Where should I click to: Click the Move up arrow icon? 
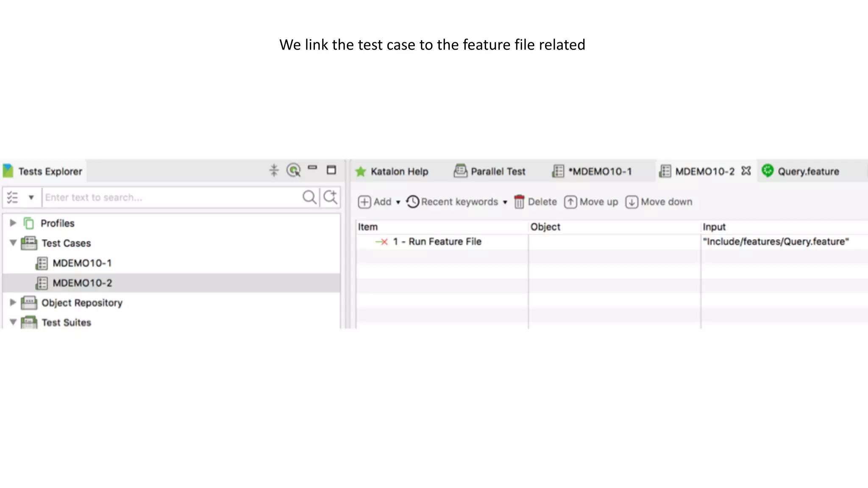[570, 202]
